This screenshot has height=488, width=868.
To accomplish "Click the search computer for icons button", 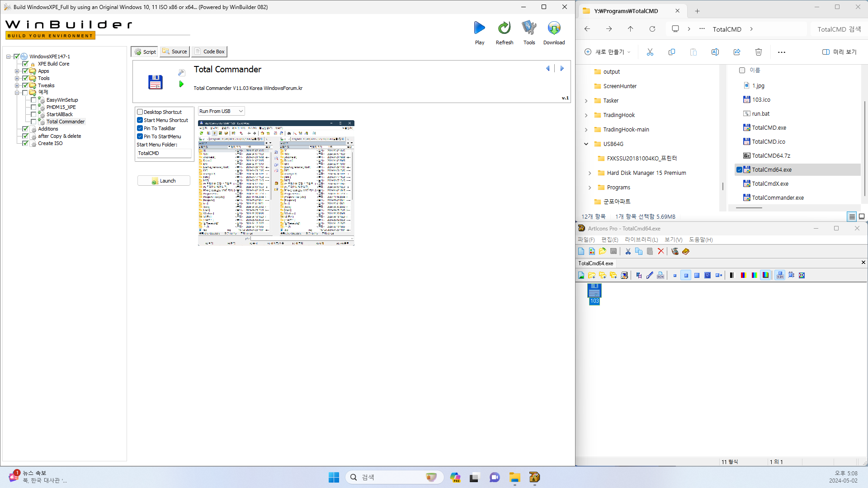I will click(x=624, y=275).
